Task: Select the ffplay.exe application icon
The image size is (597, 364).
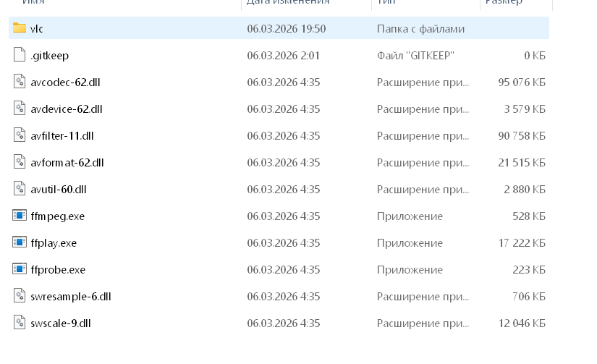Action: pyautogui.click(x=20, y=242)
